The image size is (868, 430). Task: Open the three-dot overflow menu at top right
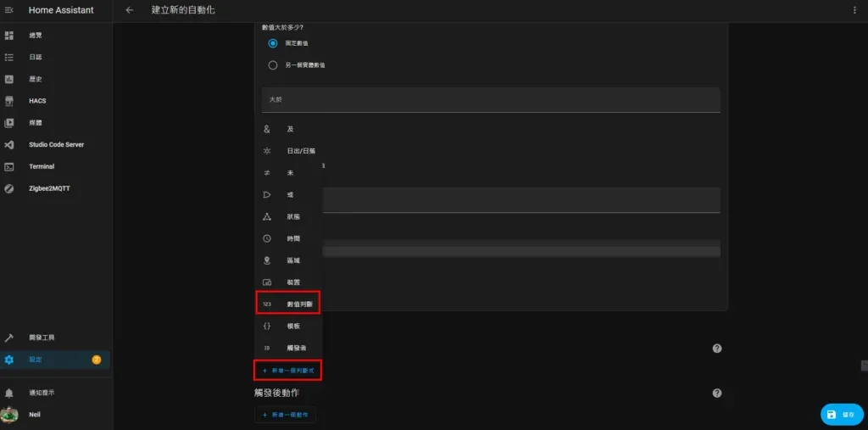pos(854,10)
